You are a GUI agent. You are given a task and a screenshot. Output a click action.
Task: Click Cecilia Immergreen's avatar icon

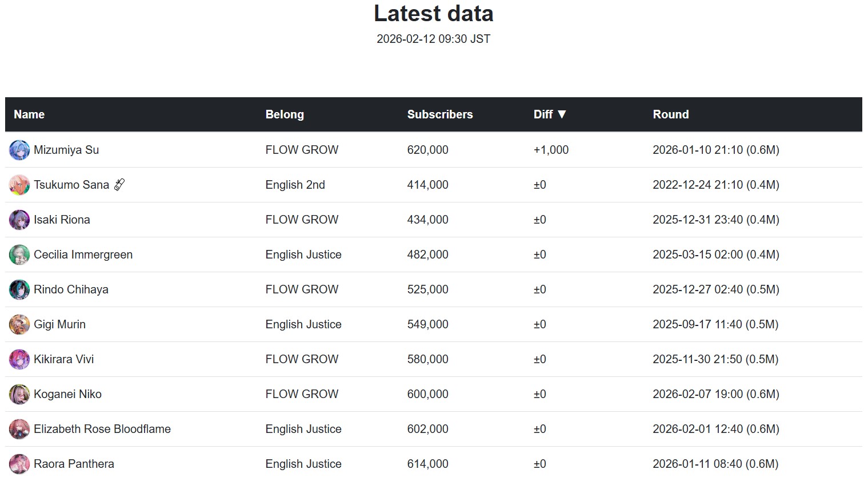pyautogui.click(x=19, y=255)
